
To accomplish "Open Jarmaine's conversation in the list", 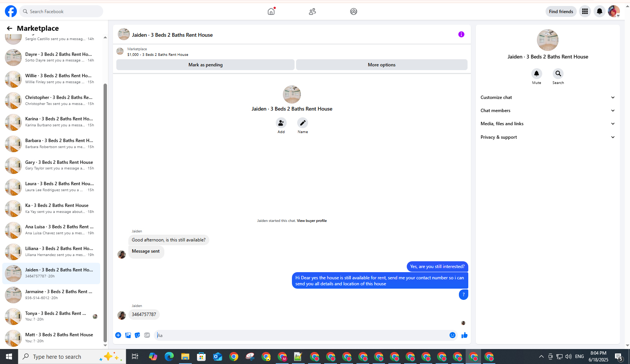I will (x=51, y=295).
